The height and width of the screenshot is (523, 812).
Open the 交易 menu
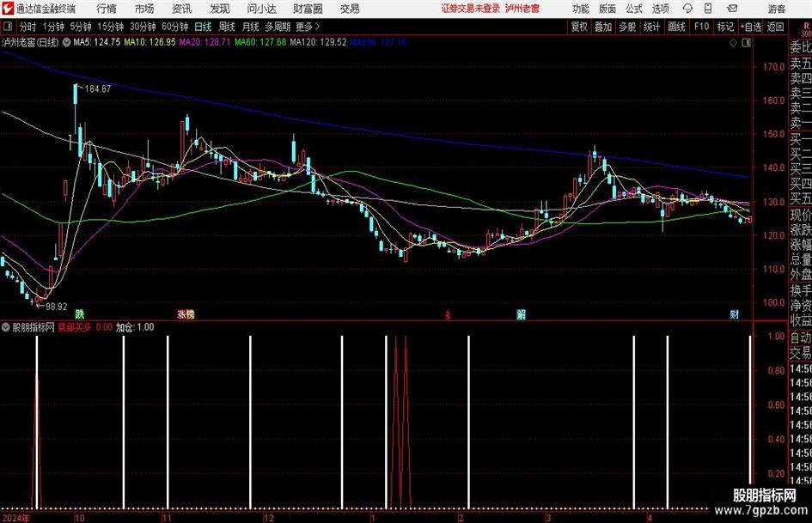(350, 9)
